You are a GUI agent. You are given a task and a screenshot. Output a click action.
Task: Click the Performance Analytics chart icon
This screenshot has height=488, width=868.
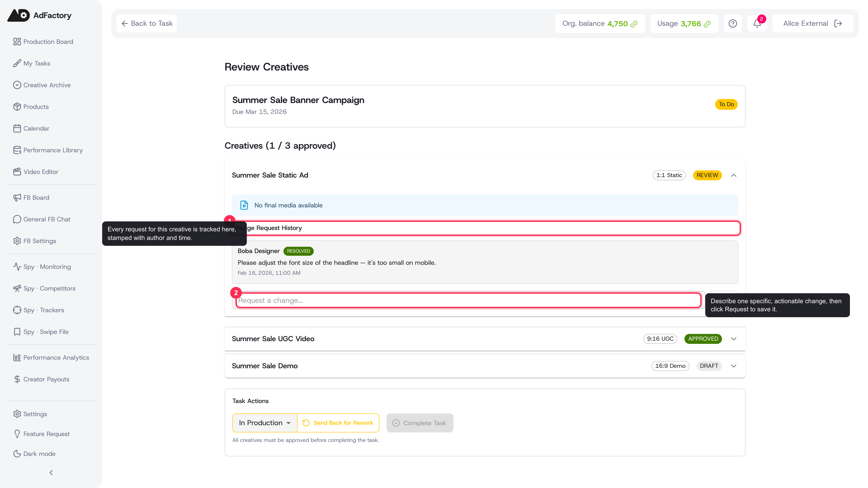click(x=17, y=357)
